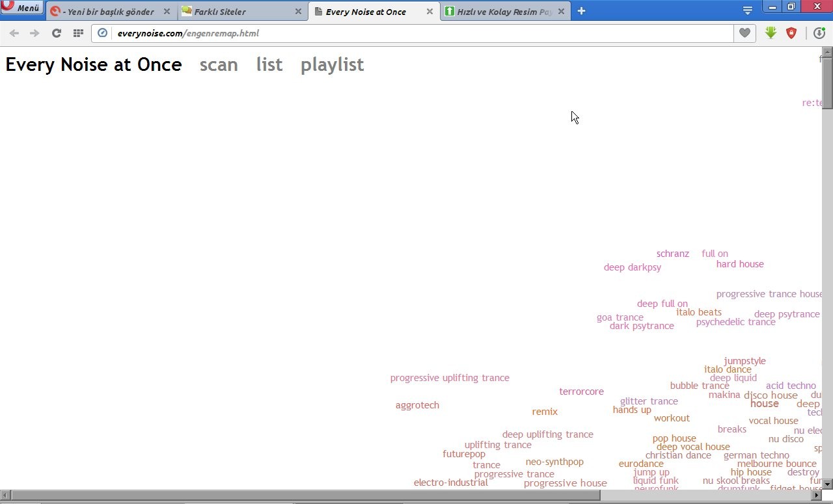Select the 'remix' genre
833x504 pixels.
coord(545,412)
